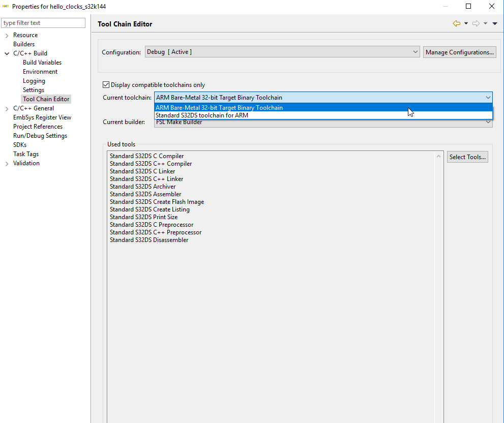Select C/C++ General tree item
The height and width of the screenshot is (423, 504).
(x=34, y=108)
